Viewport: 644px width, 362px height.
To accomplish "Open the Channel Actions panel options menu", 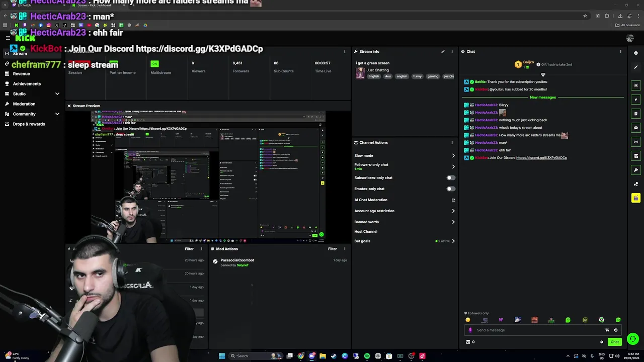I will pos(452,142).
